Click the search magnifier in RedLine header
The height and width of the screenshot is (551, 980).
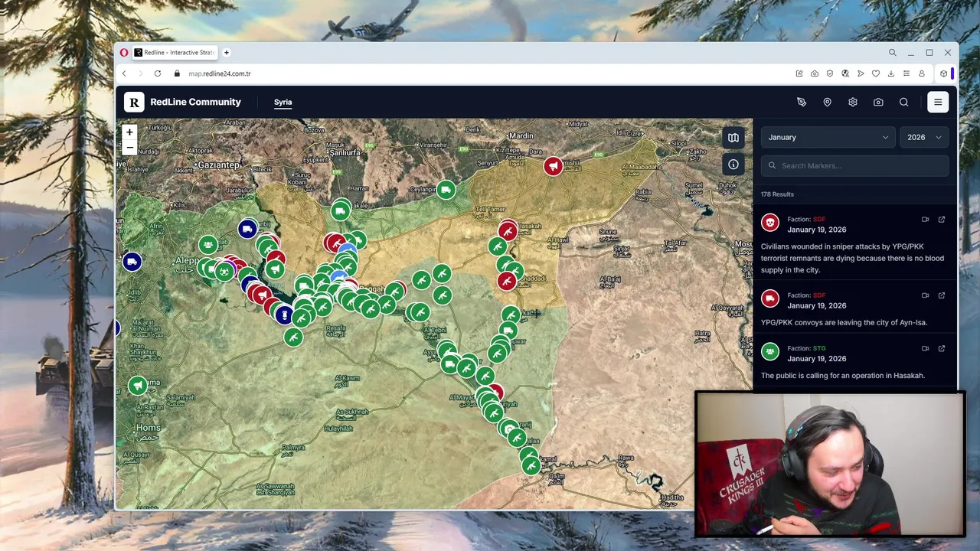coord(904,102)
